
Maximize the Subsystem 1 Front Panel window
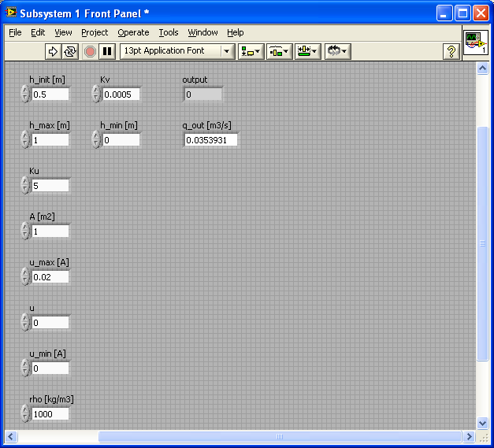[x=462, y=13]
